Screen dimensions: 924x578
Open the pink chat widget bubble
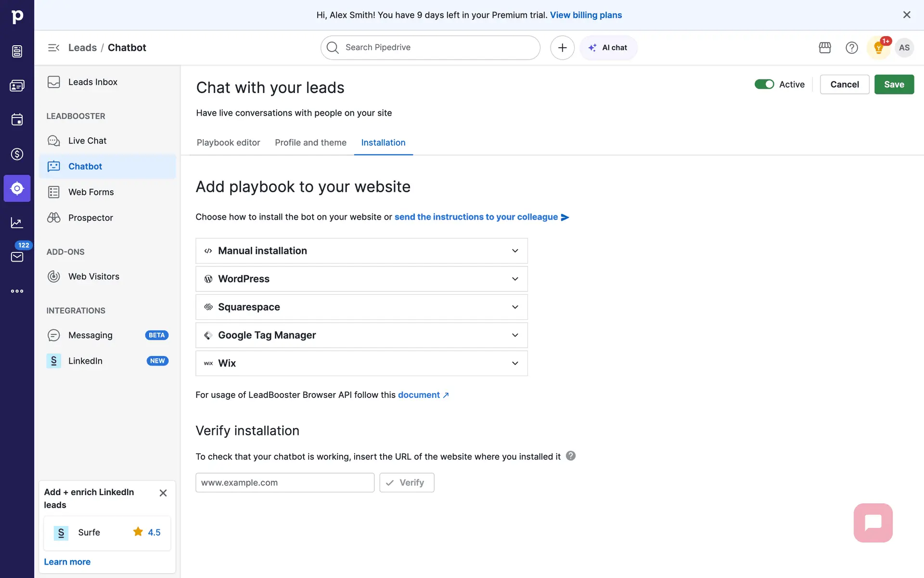[x=873, y=523]
